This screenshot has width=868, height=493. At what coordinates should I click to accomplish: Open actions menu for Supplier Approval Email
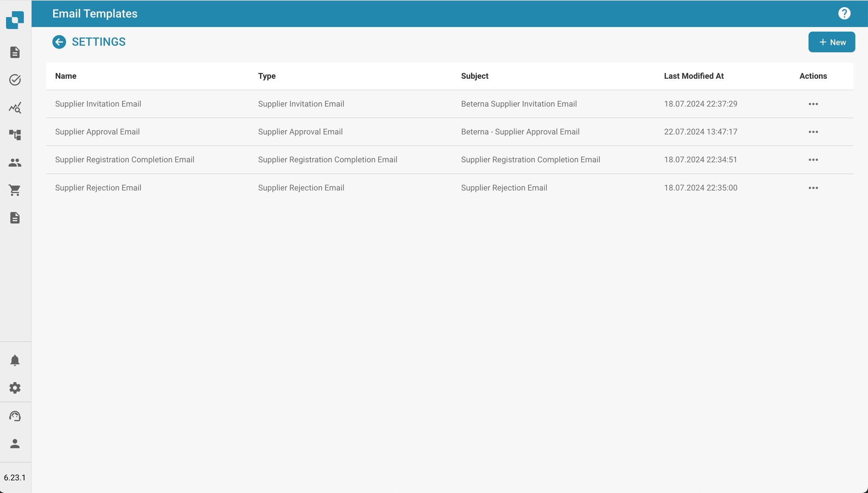pos(813,132)
